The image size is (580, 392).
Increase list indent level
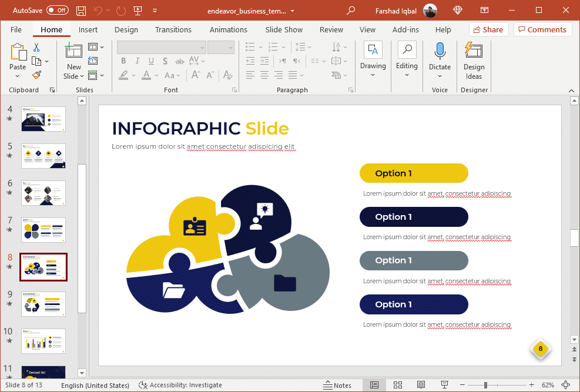tap(264, 61)
